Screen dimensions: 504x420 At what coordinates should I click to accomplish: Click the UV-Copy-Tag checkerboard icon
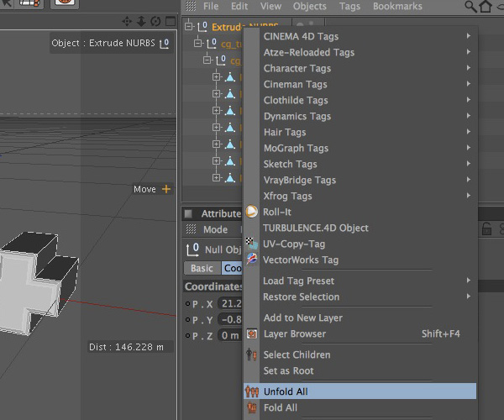252,244
